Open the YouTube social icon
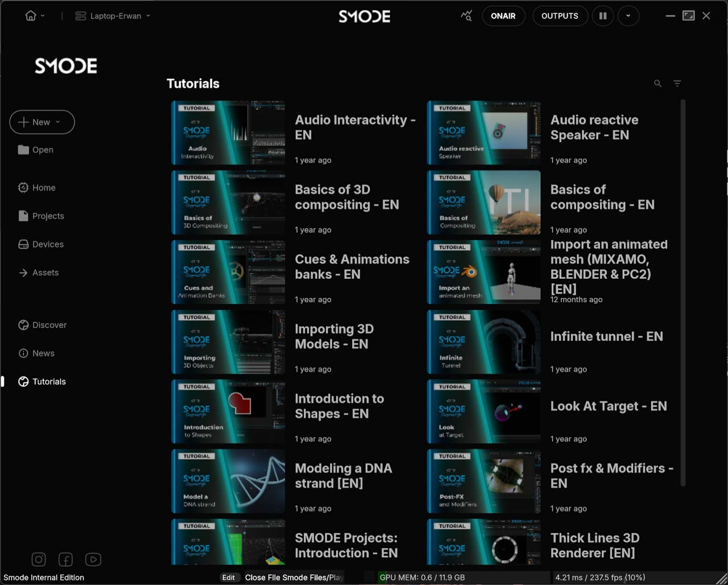Viewport: 728px width, 585px height. (x=93, y=559)
